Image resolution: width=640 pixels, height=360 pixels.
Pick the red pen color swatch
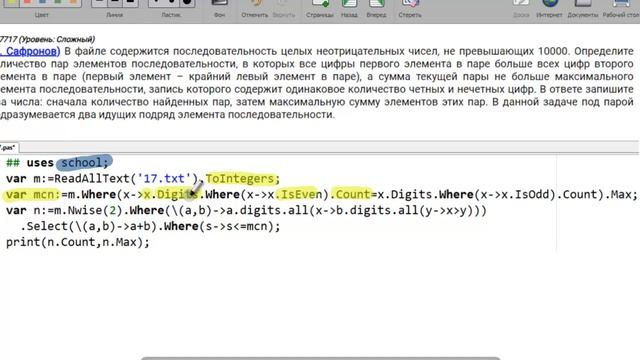pyautogui.click(x=27, y=2)
